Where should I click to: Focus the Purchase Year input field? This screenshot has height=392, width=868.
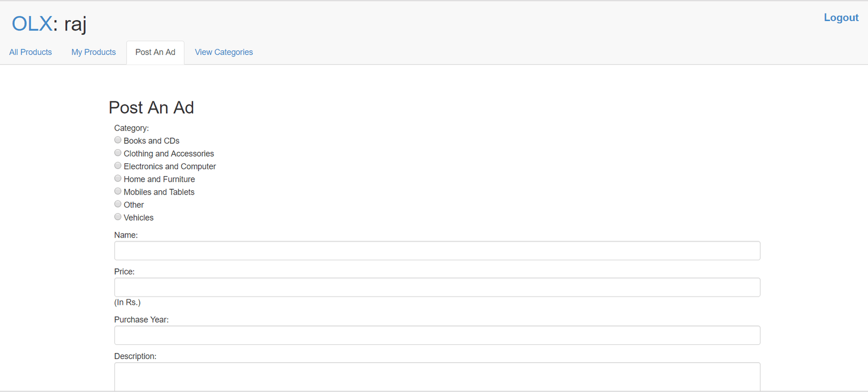[437, 335]
